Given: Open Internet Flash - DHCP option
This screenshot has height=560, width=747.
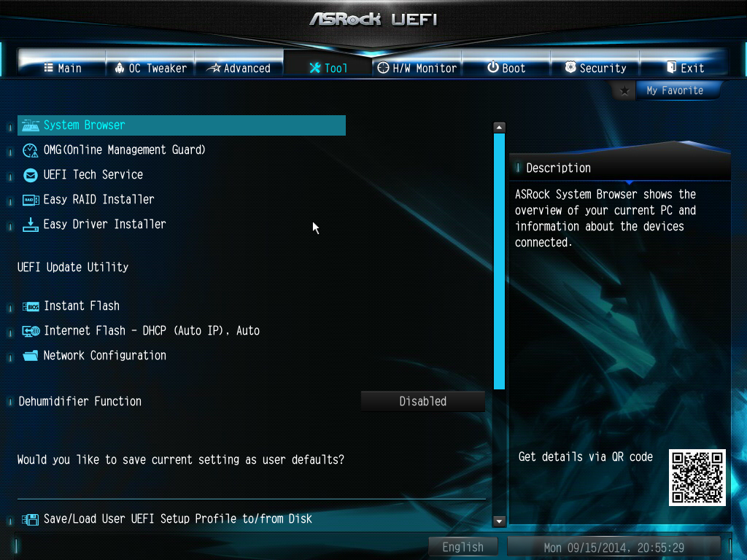Looking at the screenshot, I should pyautogui.click(x=152, y=331).
